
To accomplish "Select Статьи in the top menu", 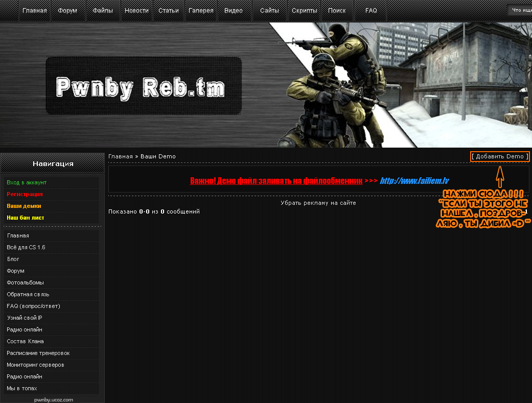I will pyautogui.click(x=169, y=11).
